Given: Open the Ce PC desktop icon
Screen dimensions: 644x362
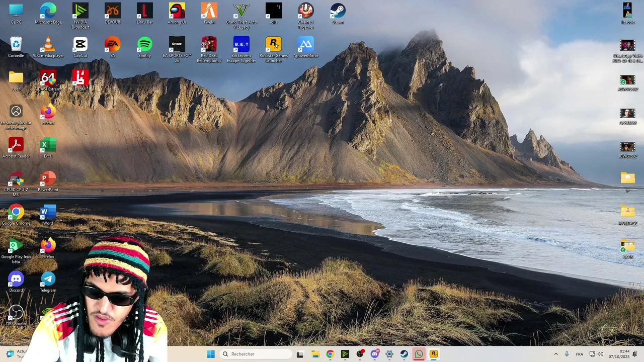Looking at the screenshot, I should 16,14.
